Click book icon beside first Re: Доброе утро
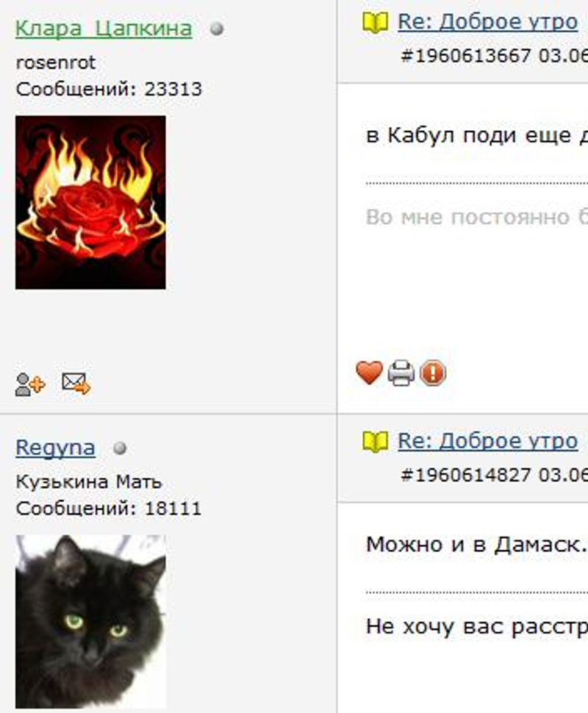The width and height of the screenshot is (588, 713). point(375,23)
